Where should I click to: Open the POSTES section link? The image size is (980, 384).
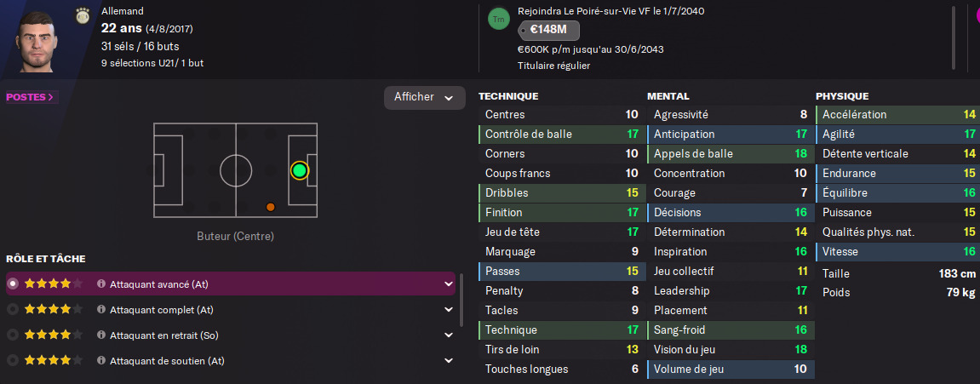[32, 98]
